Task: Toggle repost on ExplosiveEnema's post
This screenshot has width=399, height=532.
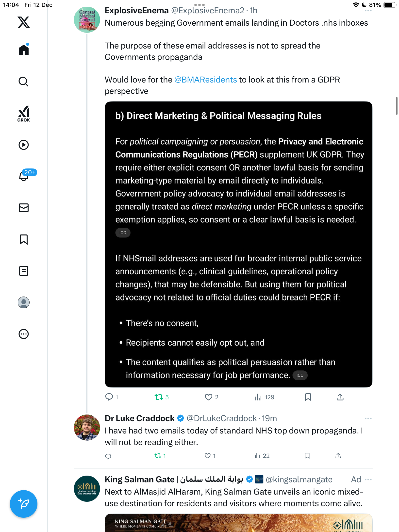Action: pyautogui.click(x=159, y=397)
